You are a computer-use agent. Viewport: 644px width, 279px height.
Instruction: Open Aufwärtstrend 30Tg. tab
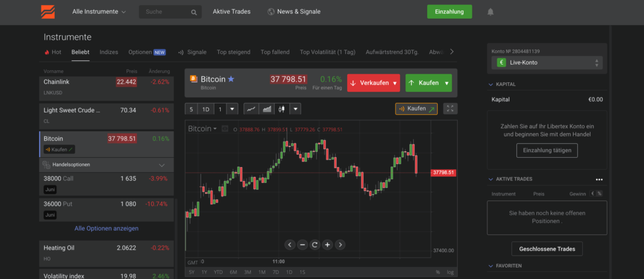tap(392, 52)
